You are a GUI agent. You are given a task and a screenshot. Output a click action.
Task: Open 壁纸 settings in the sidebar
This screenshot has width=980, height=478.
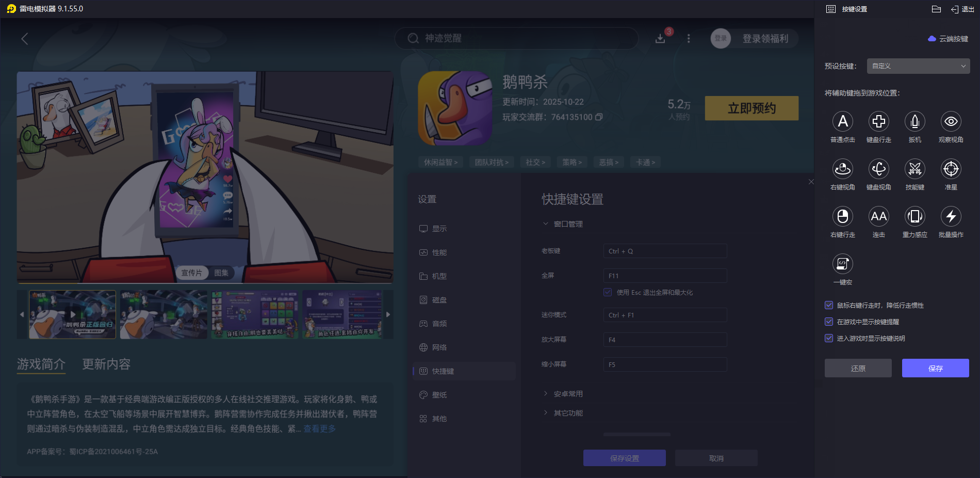439,394
